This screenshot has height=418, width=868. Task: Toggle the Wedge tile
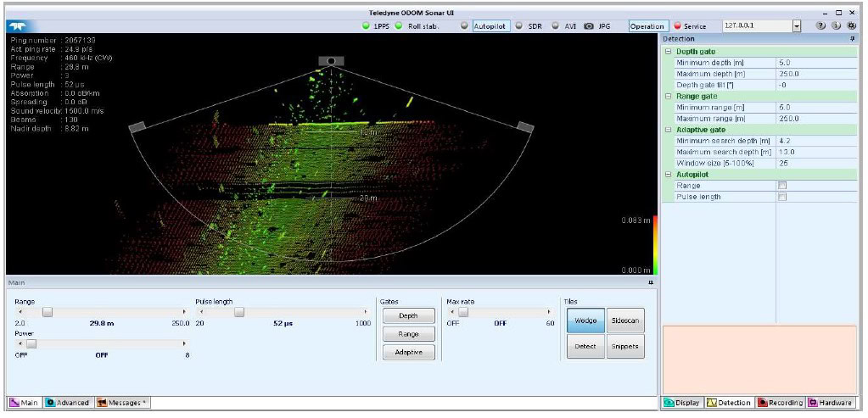(x=585, y=320)
